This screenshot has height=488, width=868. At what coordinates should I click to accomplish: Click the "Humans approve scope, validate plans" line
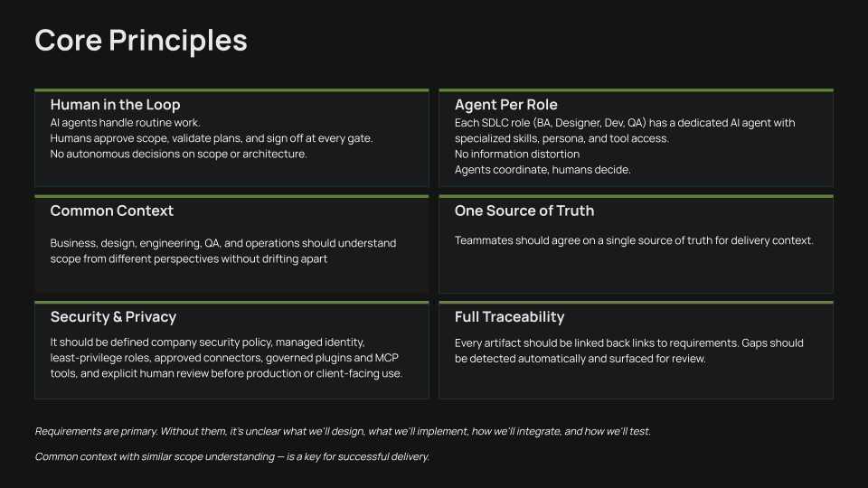click(x=211, y=138)
